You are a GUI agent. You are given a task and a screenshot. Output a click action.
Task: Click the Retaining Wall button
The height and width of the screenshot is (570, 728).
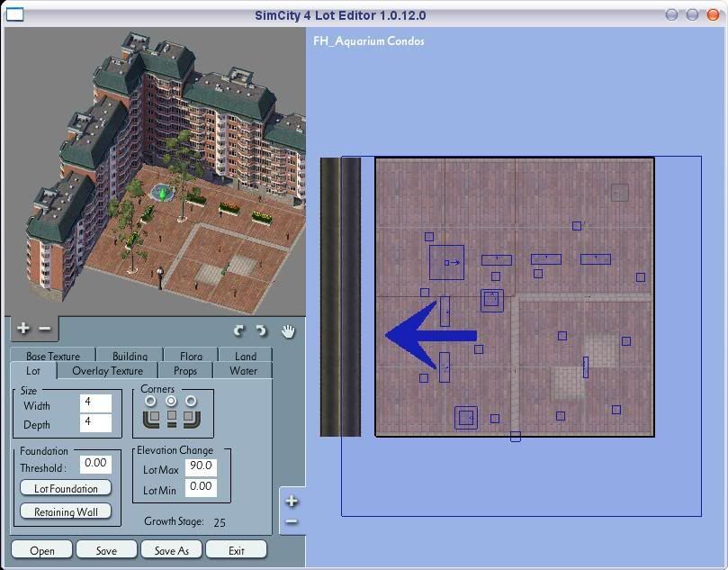tap(66, 511)
